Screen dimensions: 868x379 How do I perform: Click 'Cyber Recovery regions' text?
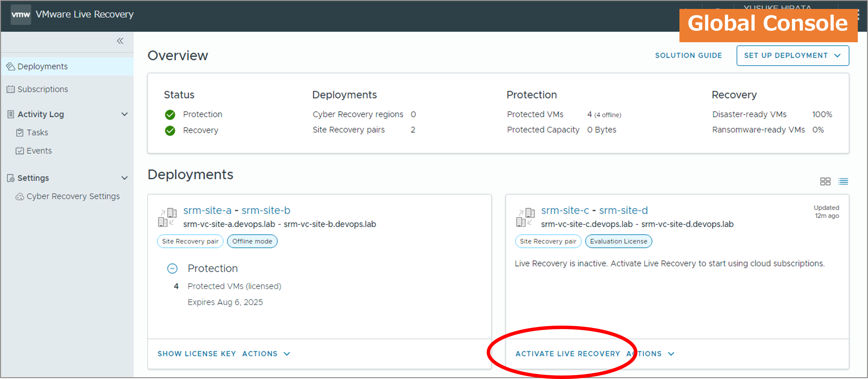click(358, 114)
